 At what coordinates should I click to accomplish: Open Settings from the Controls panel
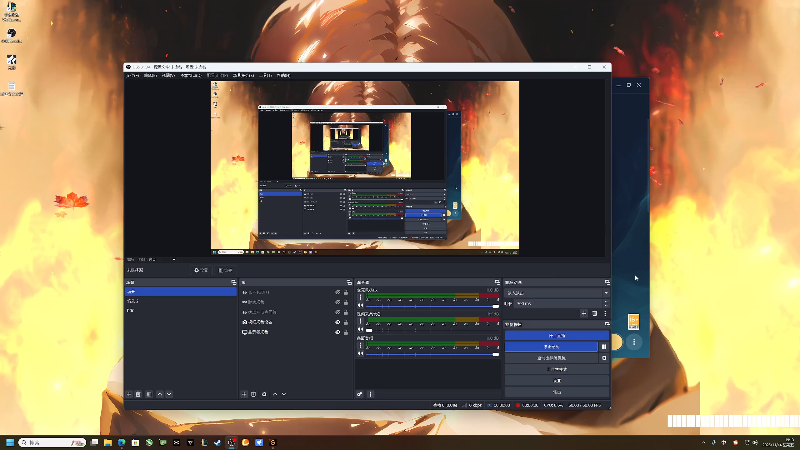557,381
